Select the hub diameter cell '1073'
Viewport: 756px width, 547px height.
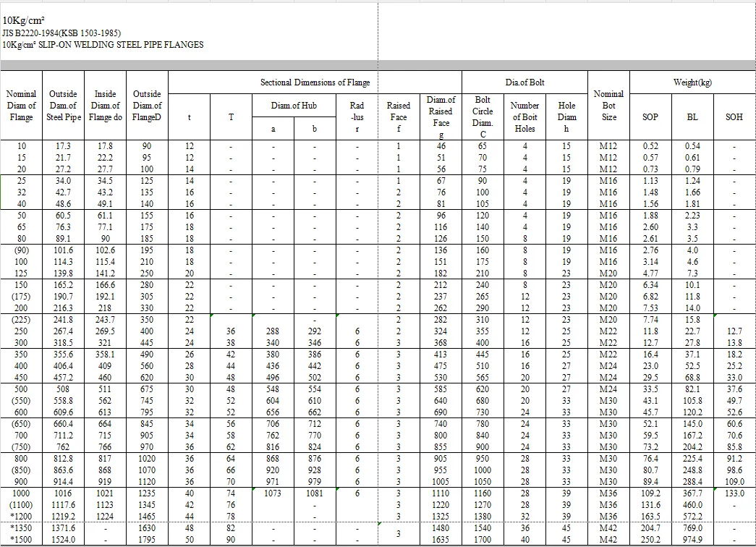coord(273,493)
